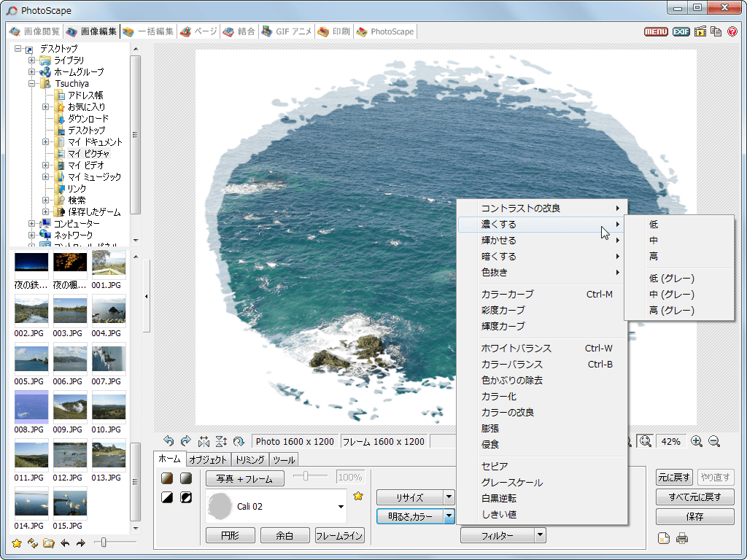Switch to the トリミング tab
Image resolution: width=747 pixels, height=560 pixels.
[x=249, y=460]
